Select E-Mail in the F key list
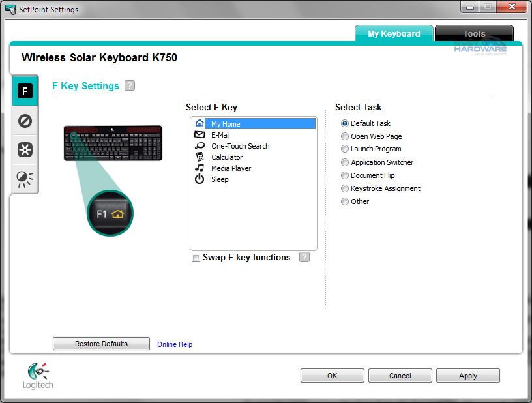The height and width of the screenshot is (403, 532). pos(220,135)
